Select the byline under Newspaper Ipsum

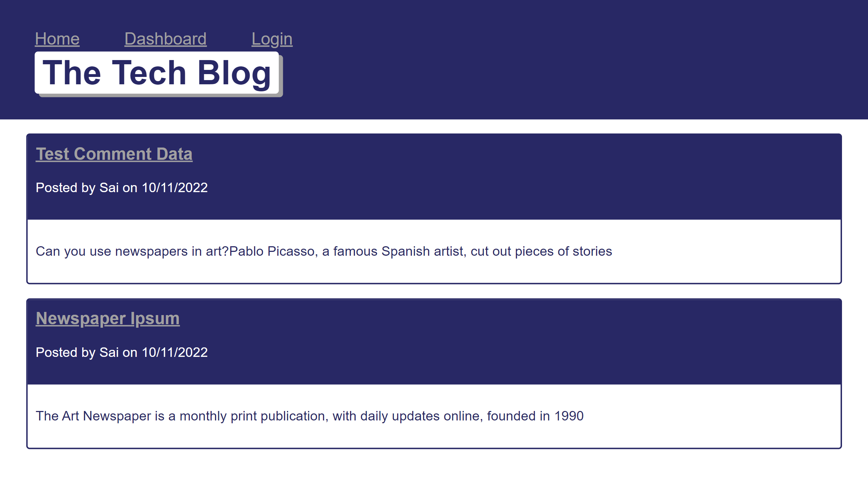pyautogui.click(x=121, y=352)
